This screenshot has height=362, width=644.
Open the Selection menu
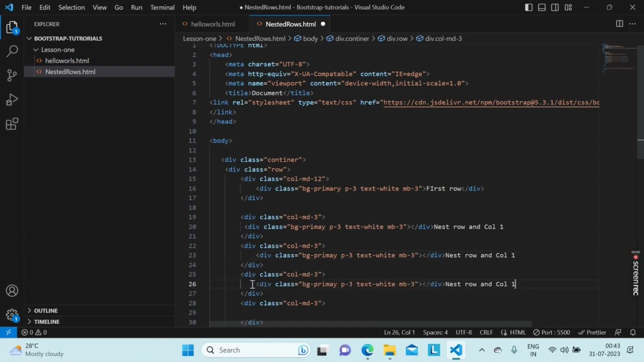click(71, 8)
